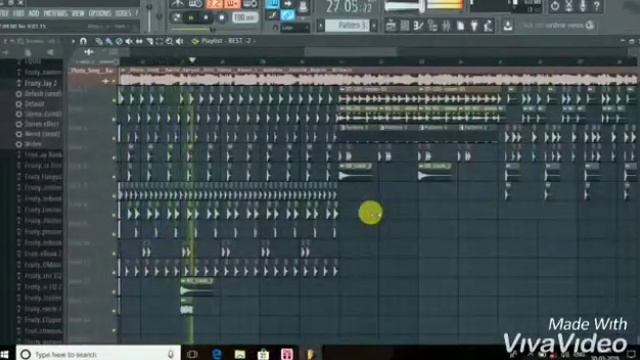Select the playlist Select tool
The height and width of the screenshot is (360, 640).
click(x=159, y=41)
